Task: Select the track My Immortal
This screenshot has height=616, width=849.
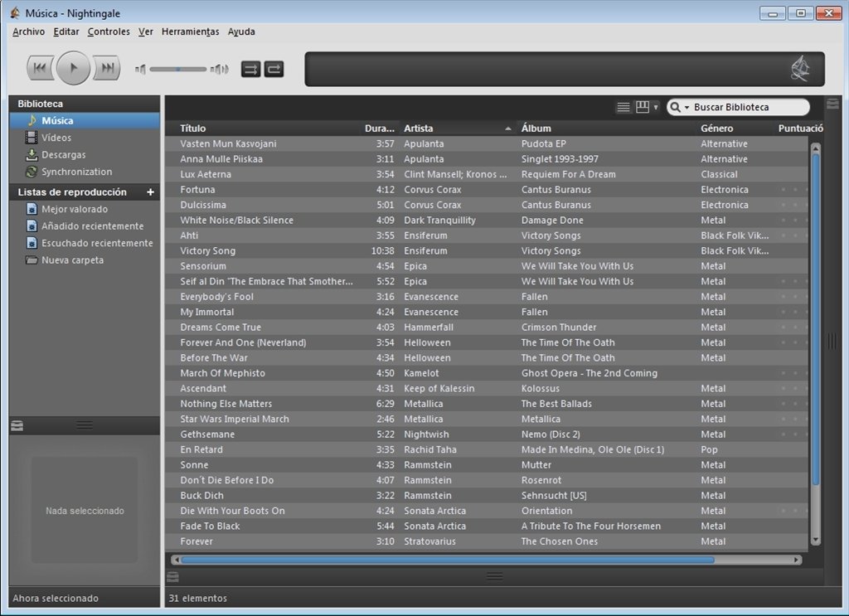Action: point(488,312)
